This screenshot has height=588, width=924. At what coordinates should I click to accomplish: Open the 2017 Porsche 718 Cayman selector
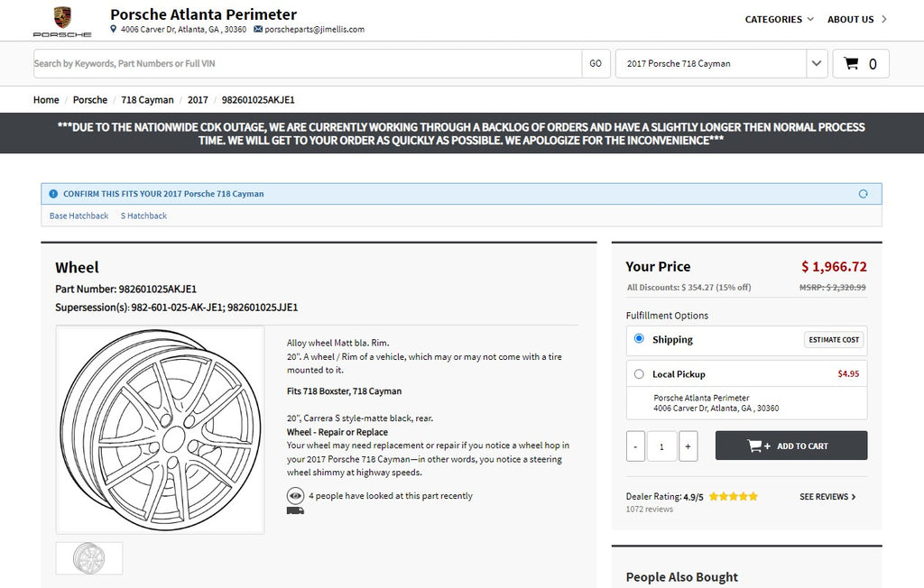pyautogui.click(x=711, y=64)
